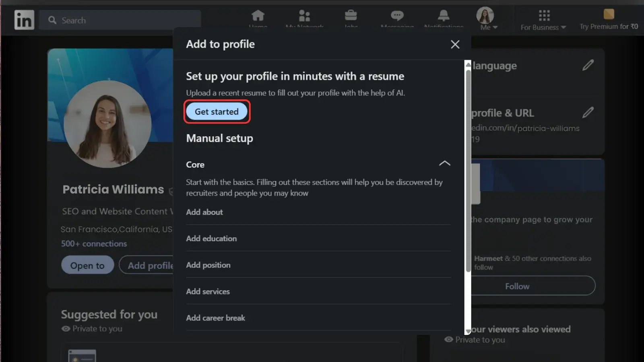Collapse the Core section chevron
Screen dimensions: 644x362
[444, 164]
